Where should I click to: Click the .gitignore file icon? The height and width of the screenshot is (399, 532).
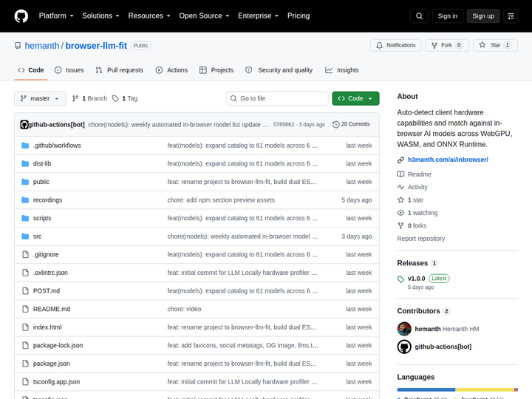click(x=25, y=254)
